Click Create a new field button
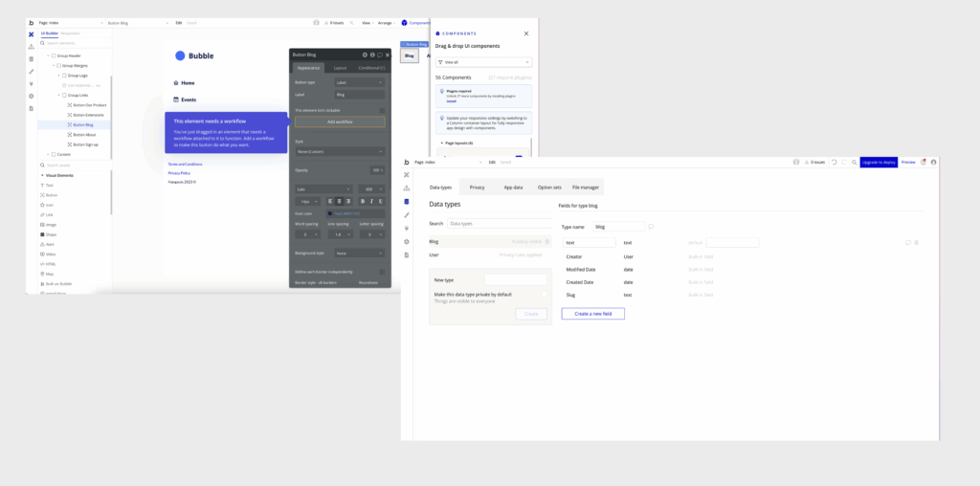The height and width of the screenshot is (486, 980). pyautogui.click(x=592, y=314)
